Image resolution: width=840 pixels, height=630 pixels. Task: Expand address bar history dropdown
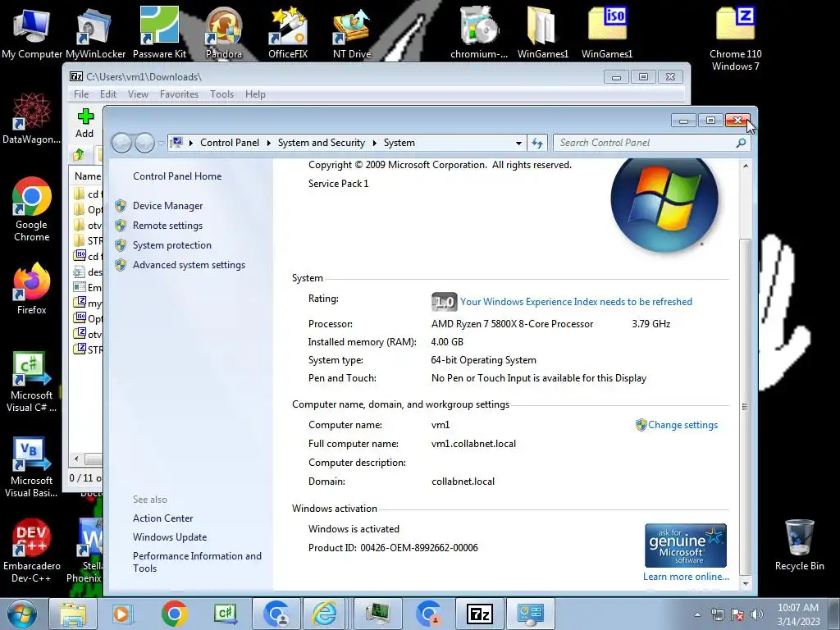click(518, 143)
